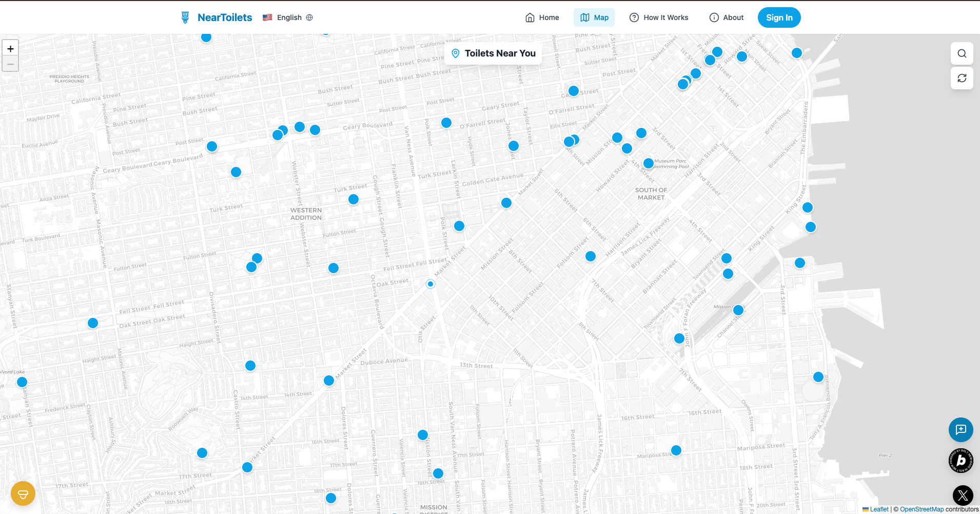Click the Bolt badge icon
980x514 pixels.
point(961,461)
